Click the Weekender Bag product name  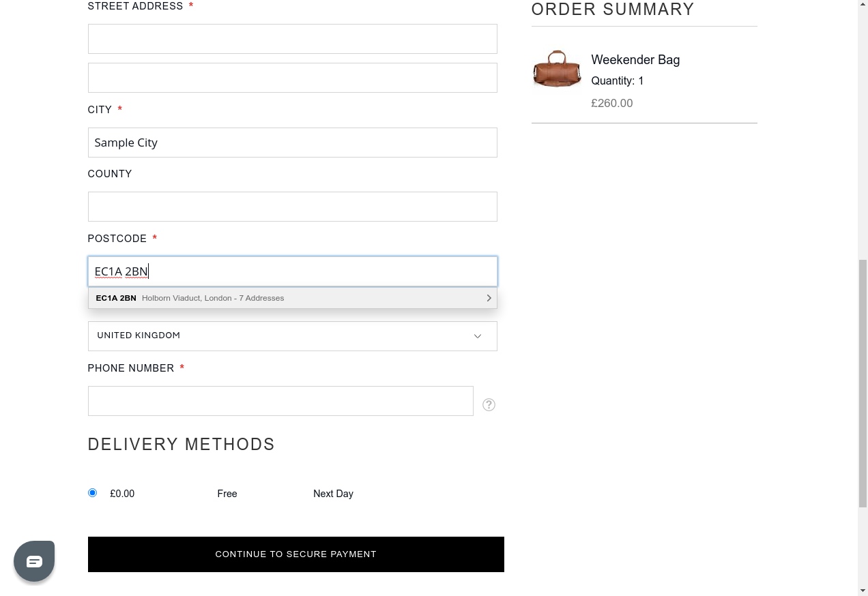pyautogui.click(x=635, y=60)
